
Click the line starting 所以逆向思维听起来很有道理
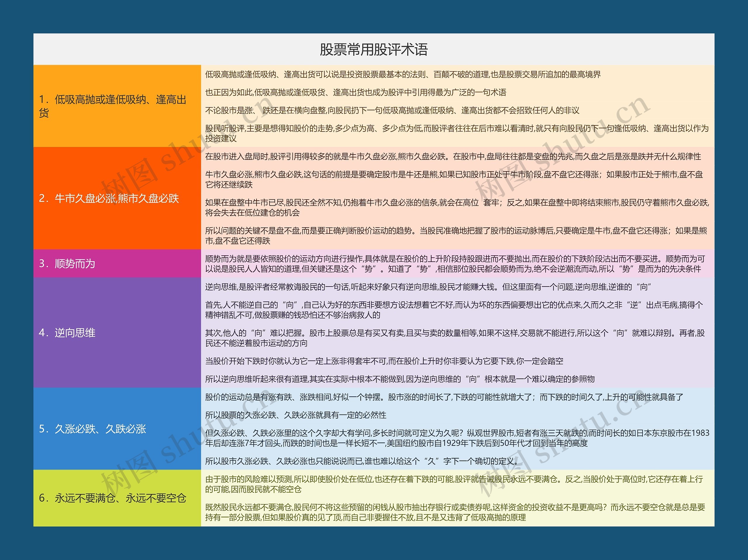tap(400, 379)
